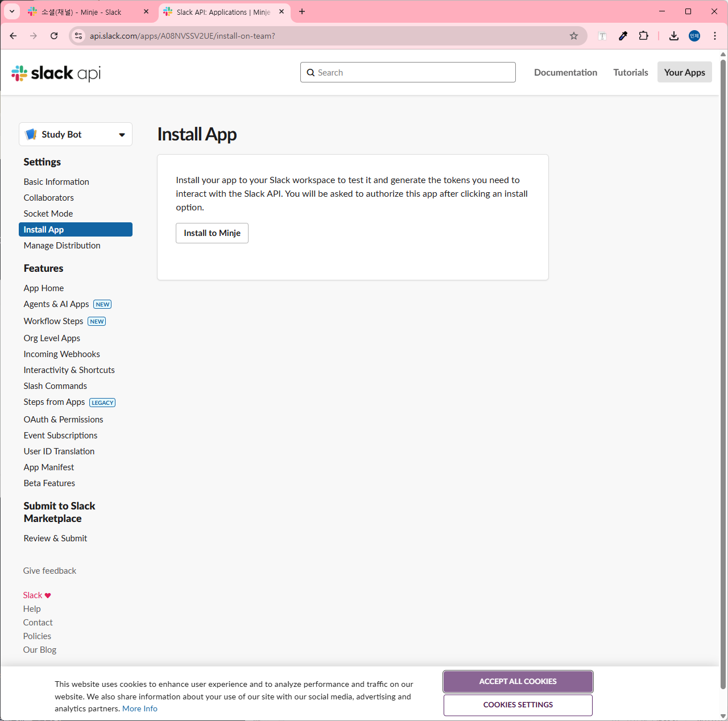Close the Minje - Slack tab

tap(146, 11)
